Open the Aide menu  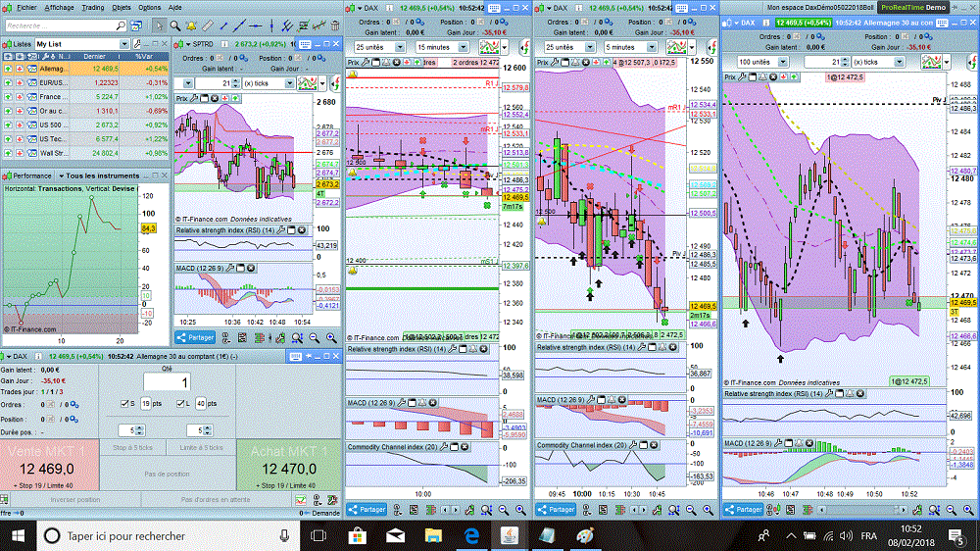[175, 8]
